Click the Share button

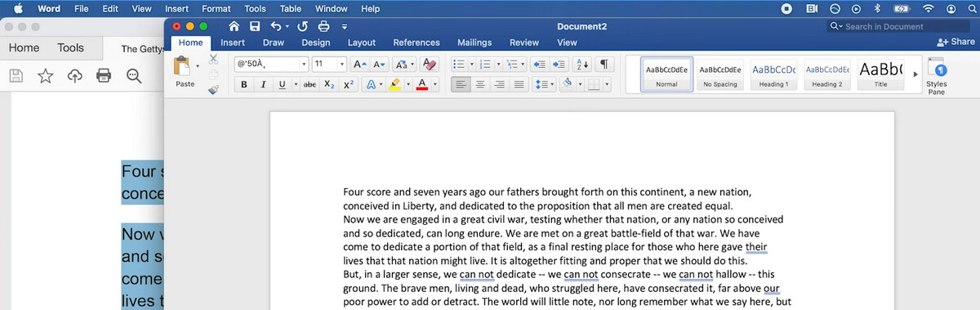pyautogui.click(x=955, y=43)
